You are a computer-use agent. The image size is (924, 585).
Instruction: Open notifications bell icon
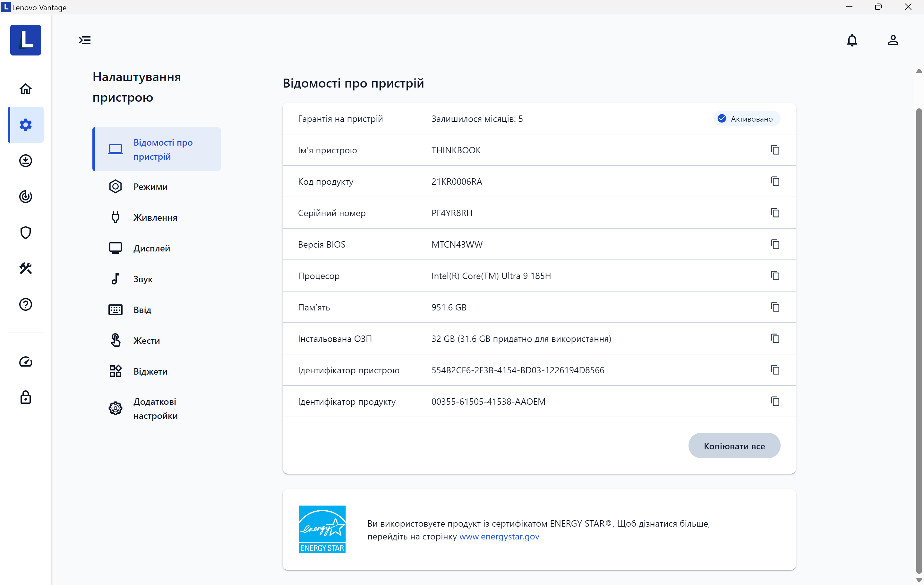point(852,40)
